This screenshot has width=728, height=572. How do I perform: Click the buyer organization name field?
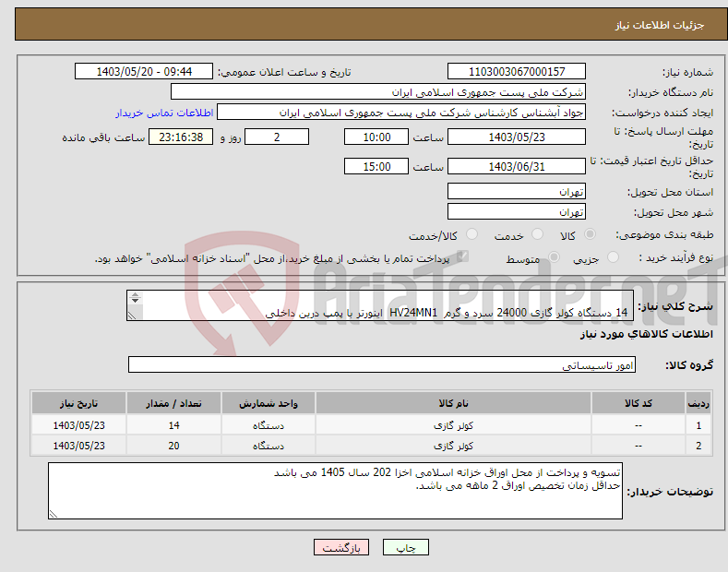click(378, 92)
